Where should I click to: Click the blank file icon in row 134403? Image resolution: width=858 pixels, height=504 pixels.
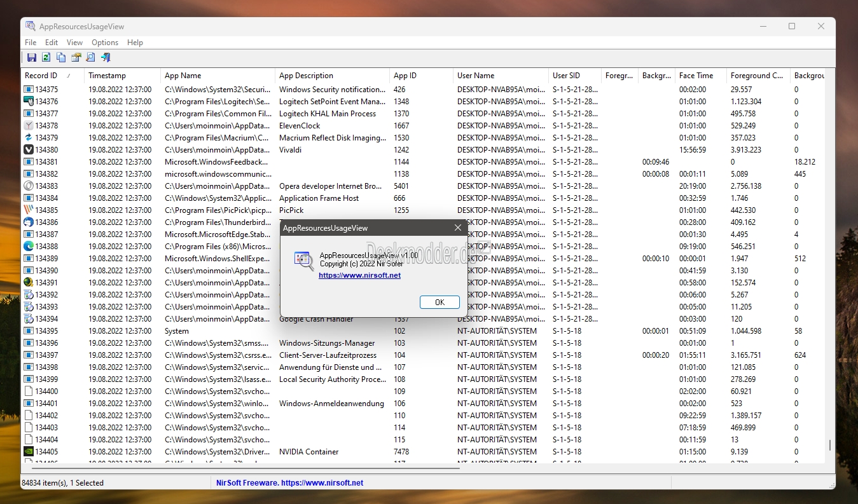tap(29, 428)
